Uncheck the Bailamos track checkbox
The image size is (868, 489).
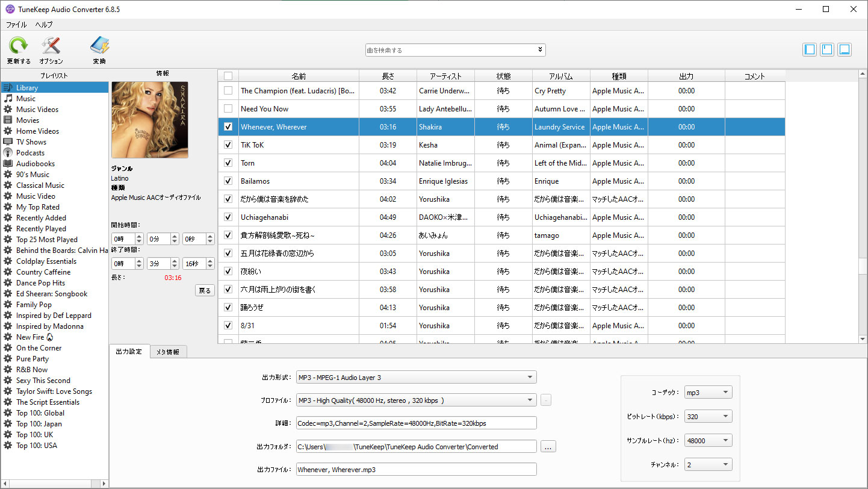click(228, 181)
